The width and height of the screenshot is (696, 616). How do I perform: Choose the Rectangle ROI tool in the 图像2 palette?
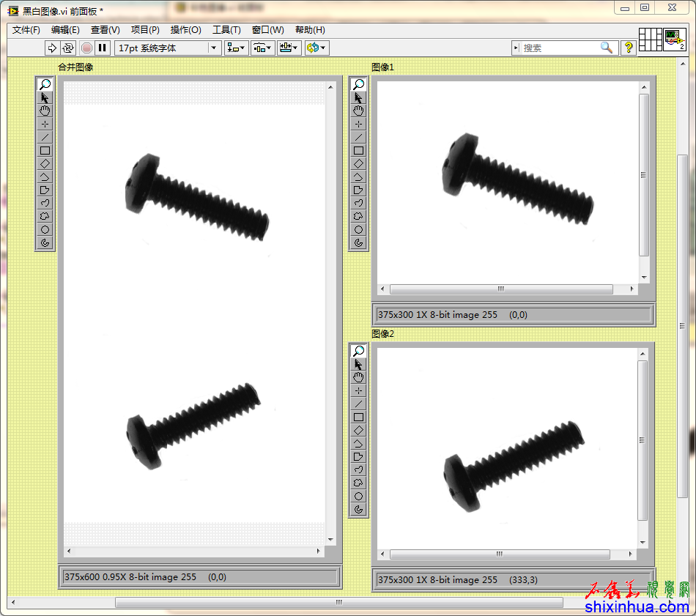pyautogui.click(x=358, y=417)
